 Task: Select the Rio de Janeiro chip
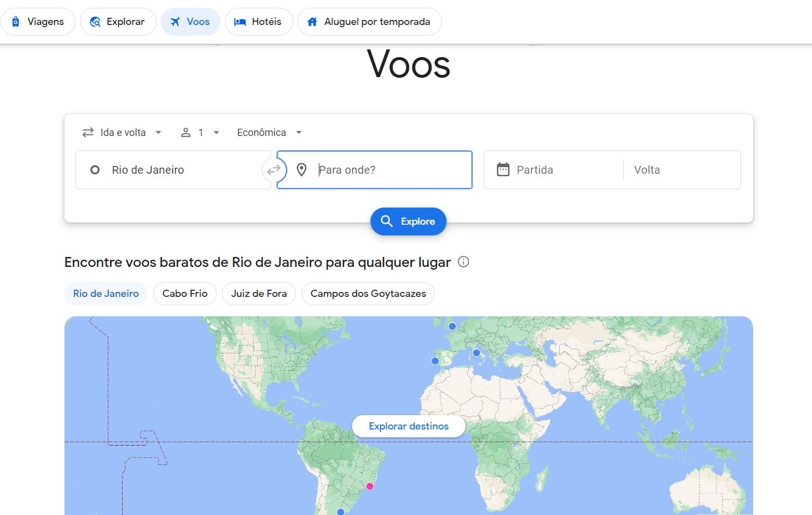(x=106, y=294)
